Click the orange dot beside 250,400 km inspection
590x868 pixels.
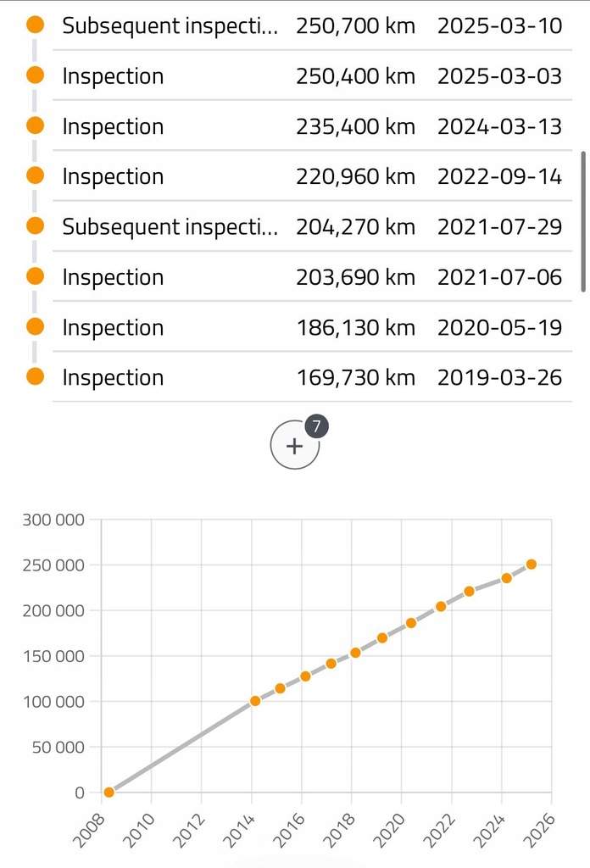[x=36, y=75]
